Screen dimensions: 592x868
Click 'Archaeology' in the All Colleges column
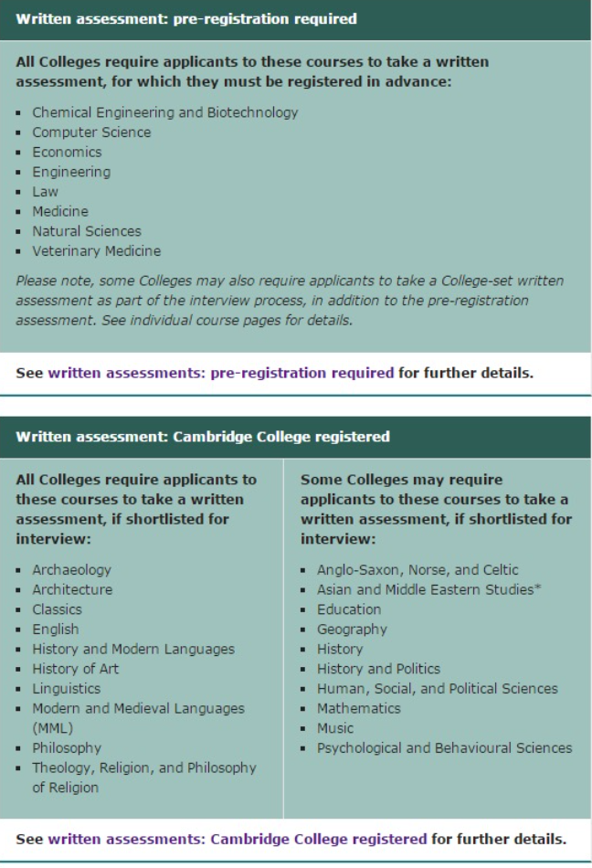tap(71, 569)
